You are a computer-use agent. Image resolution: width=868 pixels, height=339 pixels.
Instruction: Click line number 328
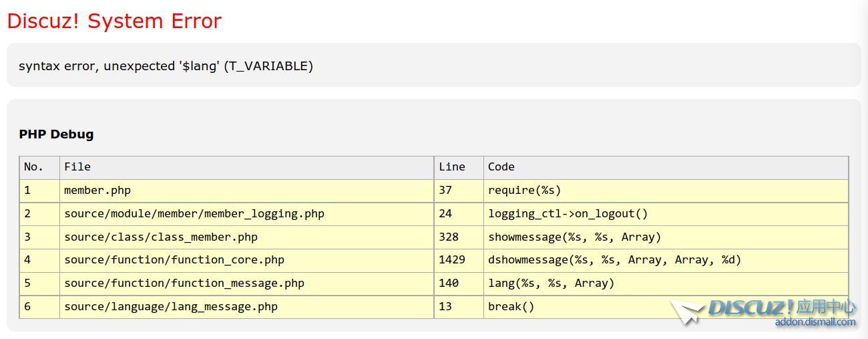pos(449,237)
